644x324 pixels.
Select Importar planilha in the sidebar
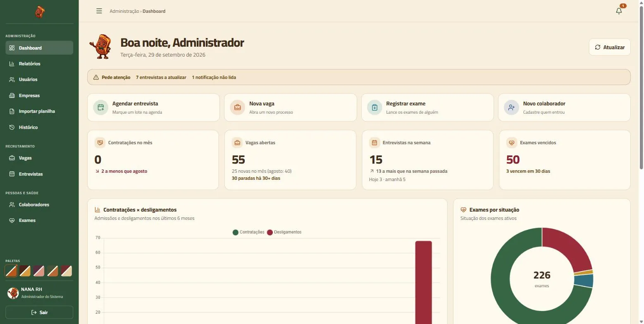point(39,111)
